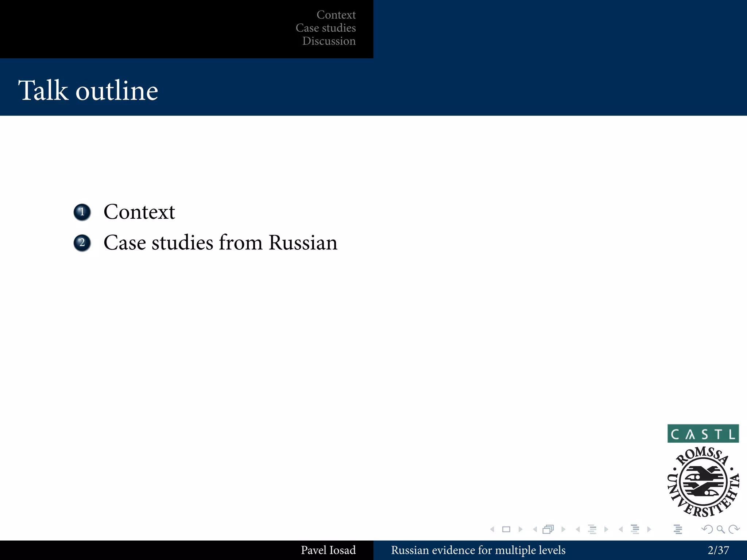Advance to the next section arrow

[x=649, y=529]
